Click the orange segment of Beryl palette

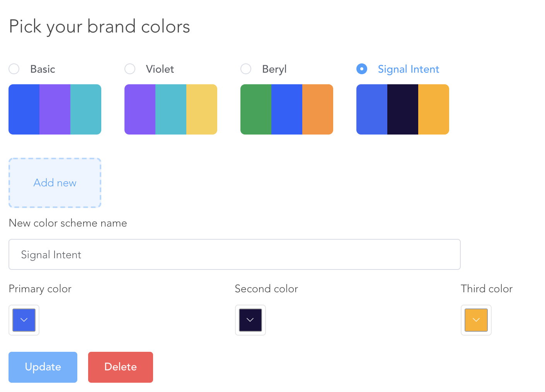(318, 109)
